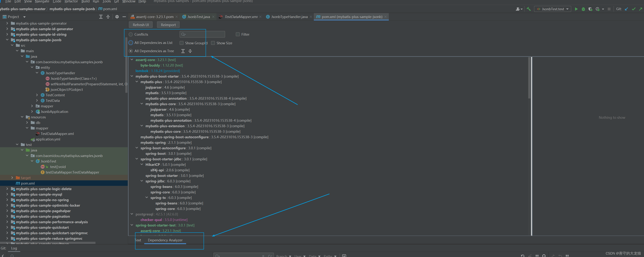The image size is (644, 257).
Task: Click the Reimport button
Action: [168, 25]
